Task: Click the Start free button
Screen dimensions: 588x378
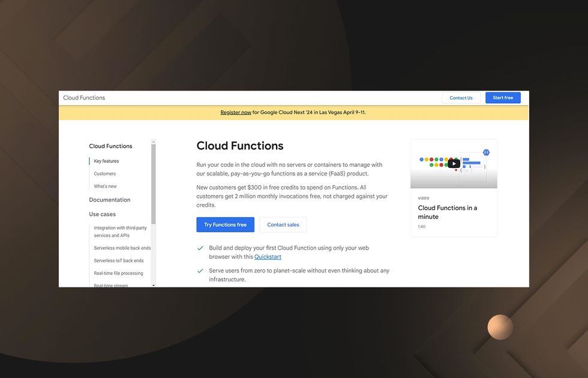Action: point(503,98)
